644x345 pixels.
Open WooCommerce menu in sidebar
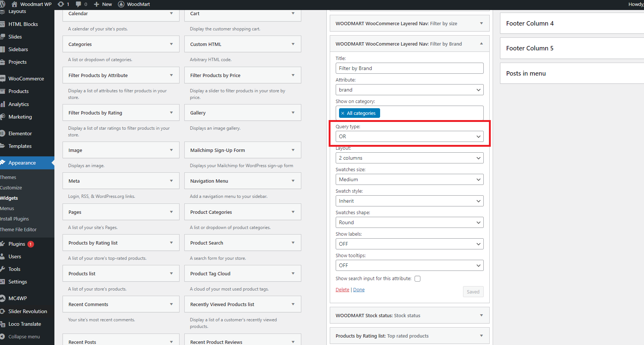tap(27, 79)
